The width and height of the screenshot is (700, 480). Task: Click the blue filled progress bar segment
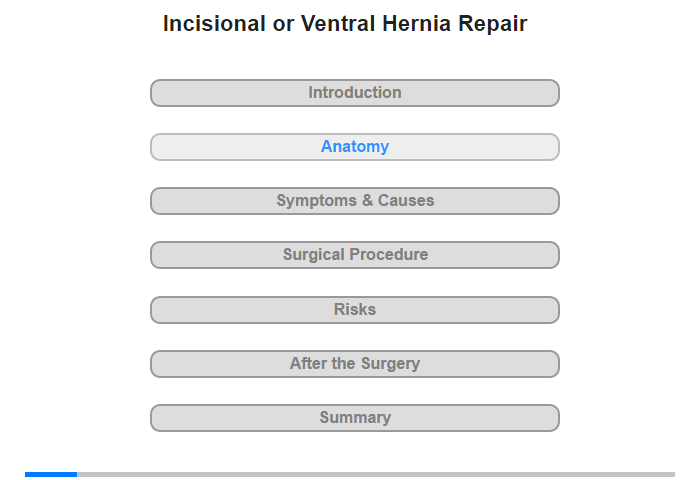[51, 474]
